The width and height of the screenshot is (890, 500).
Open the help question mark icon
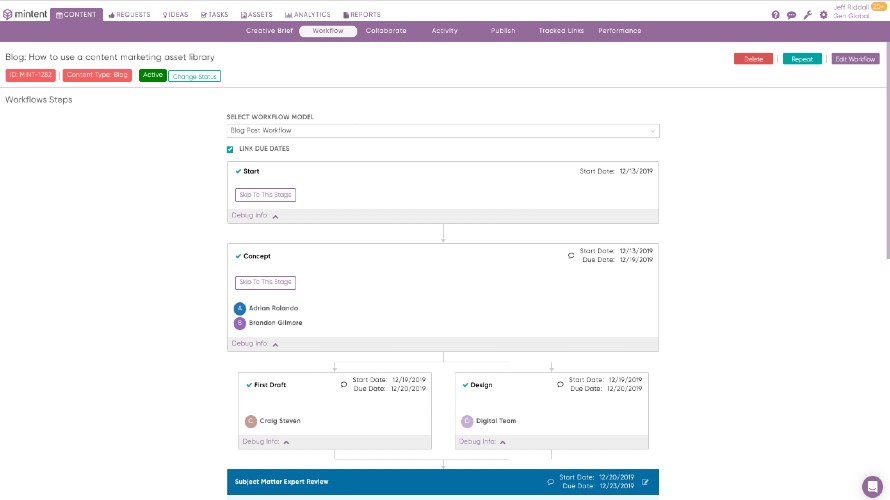tap(776, 15)
